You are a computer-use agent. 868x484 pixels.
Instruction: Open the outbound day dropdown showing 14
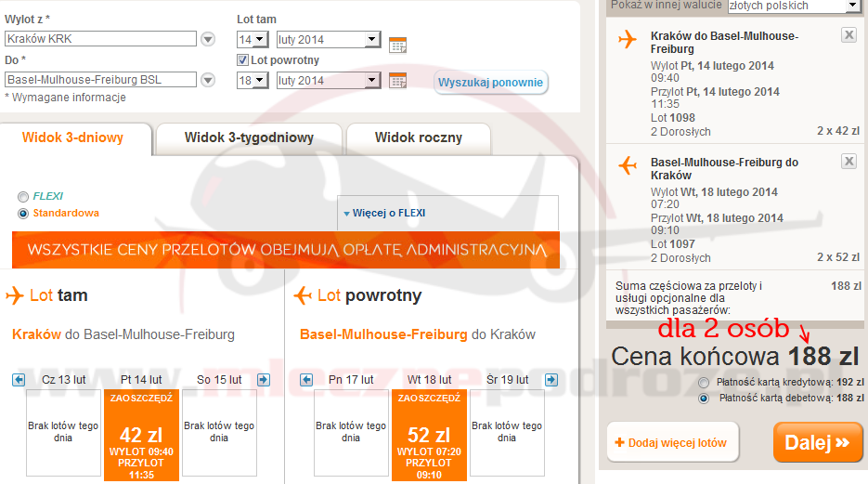coord(253,40)
